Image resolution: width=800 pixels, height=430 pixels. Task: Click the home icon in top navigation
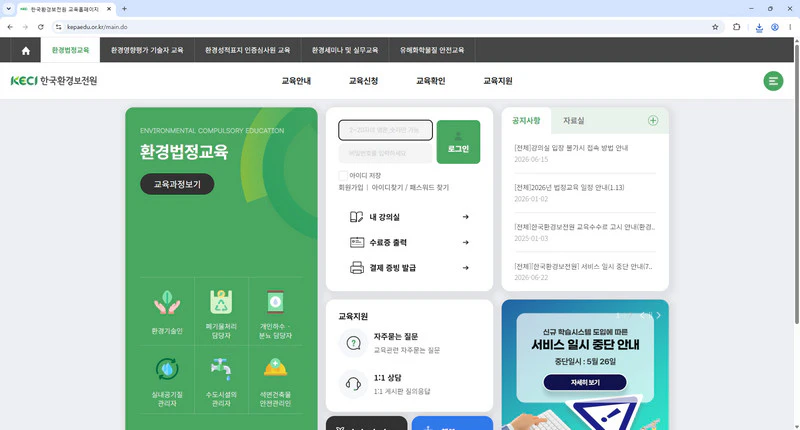pos(26,50)
